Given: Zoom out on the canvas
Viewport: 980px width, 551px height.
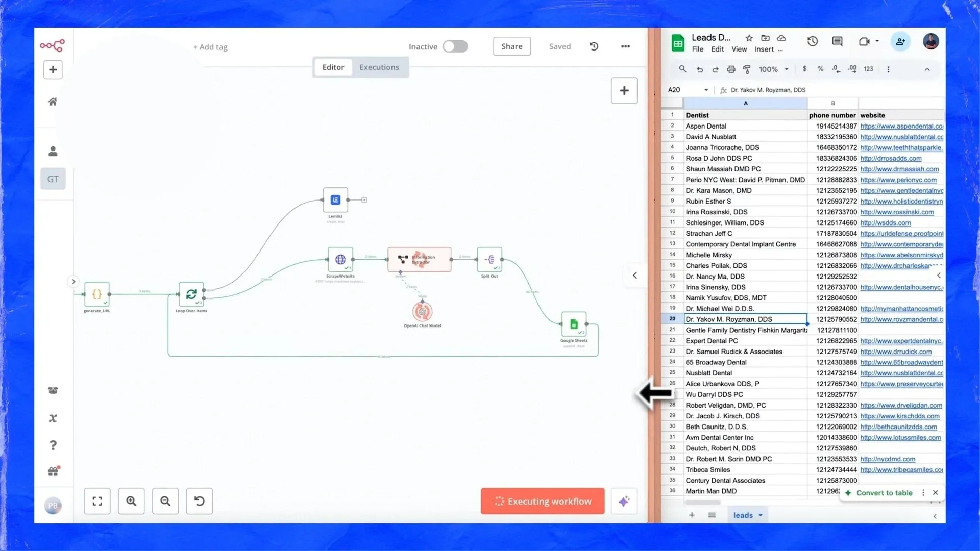Looking at the screenshot, I should pos(165,501).
